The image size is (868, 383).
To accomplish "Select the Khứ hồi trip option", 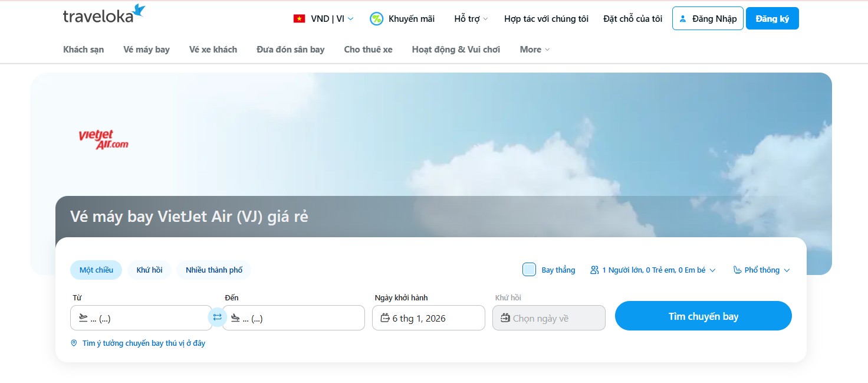I will pyautogui.click(x=149, y=270).
